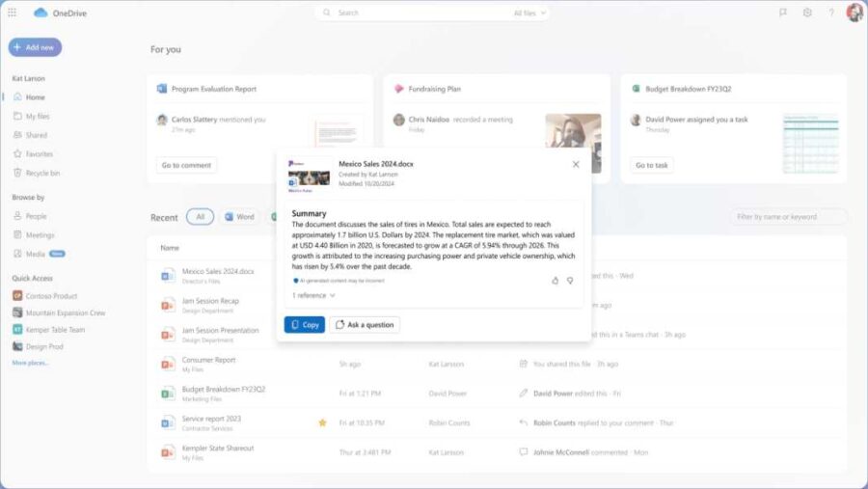868x489 pixels.
Task: Click the OneDrive cloud logo
Action: pyautogui.click(x=41, y=13)
